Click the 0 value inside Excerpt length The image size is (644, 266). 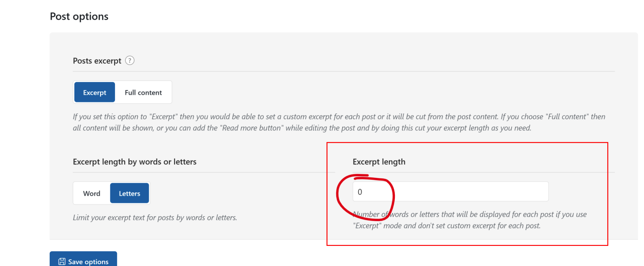pos(360,192)
